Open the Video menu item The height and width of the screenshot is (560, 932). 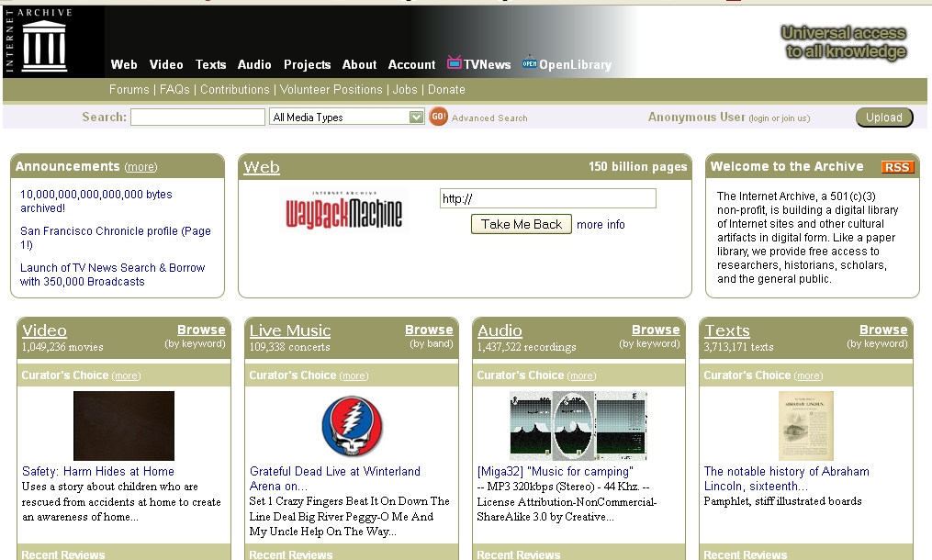click(166, 65)
